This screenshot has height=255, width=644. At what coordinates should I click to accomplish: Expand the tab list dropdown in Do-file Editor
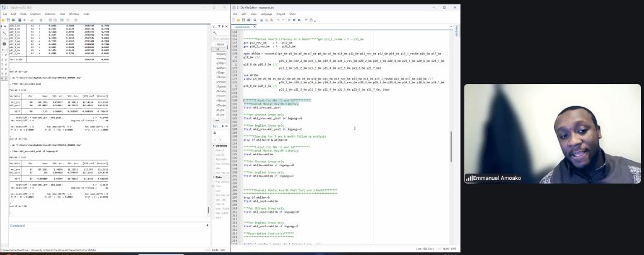[x=451, y=27]
